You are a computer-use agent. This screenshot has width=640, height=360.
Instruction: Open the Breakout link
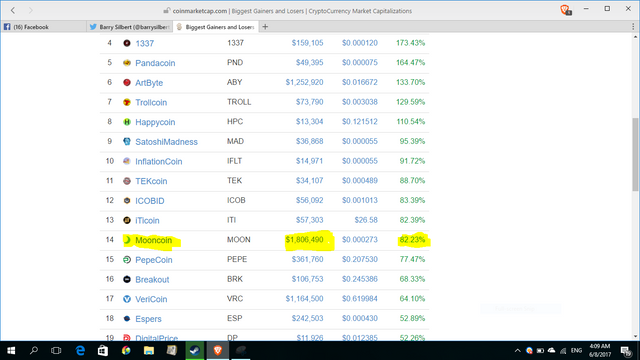click(152, 280)
